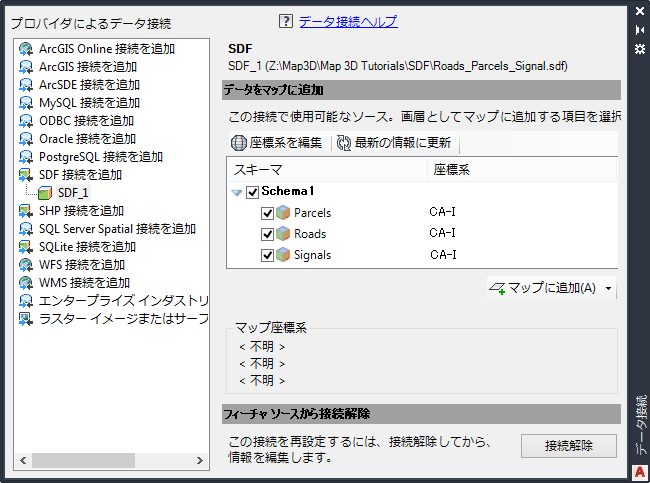
Task: Click the 座標系 column header
Action: click(x=522, y=170)
